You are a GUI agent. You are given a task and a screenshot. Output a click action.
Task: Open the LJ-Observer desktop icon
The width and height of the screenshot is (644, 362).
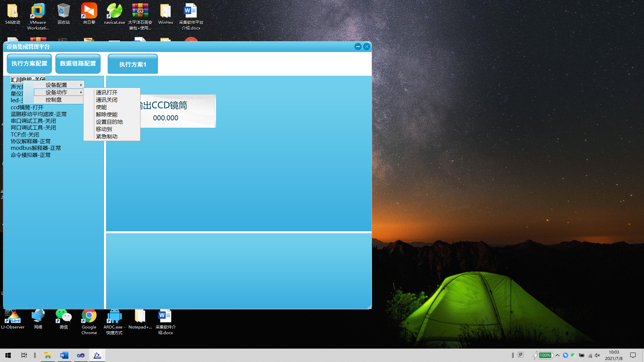tap(13, 316)
